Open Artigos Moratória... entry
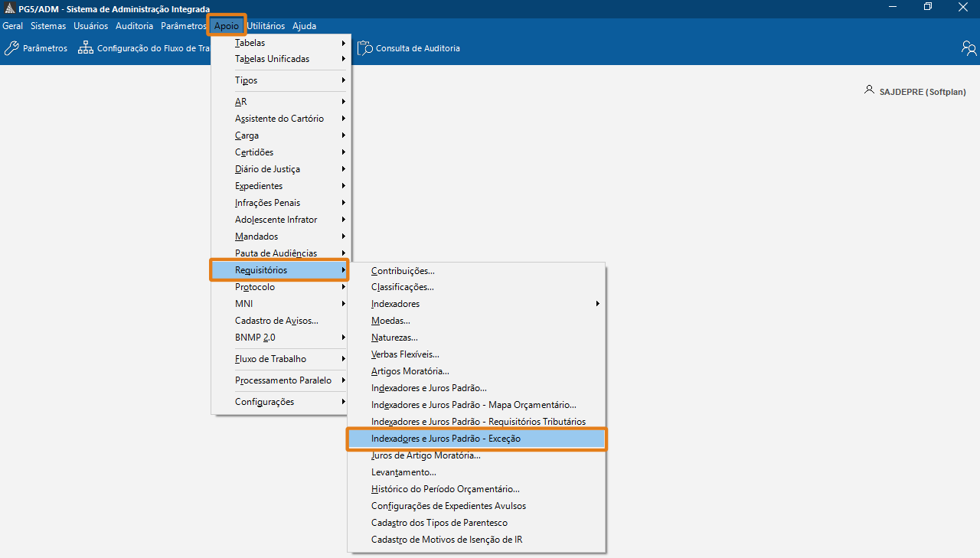Viewport: 980px width, 558px height. (x=476, y=371)
